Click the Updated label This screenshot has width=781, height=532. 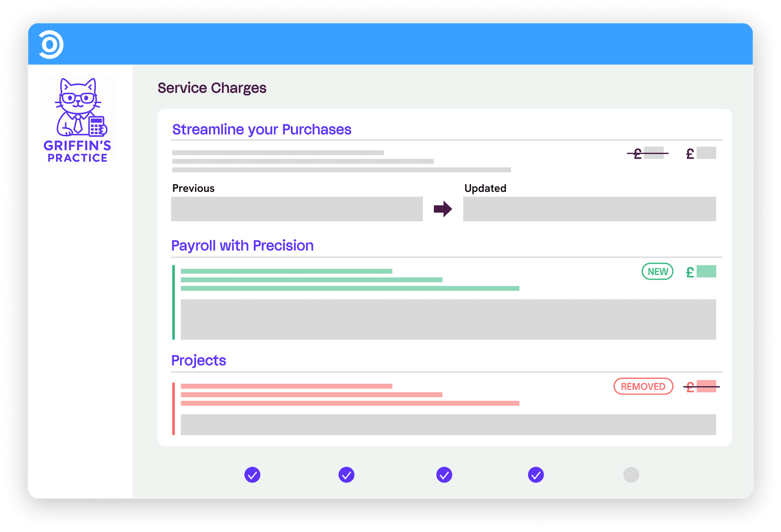point(485,188)
